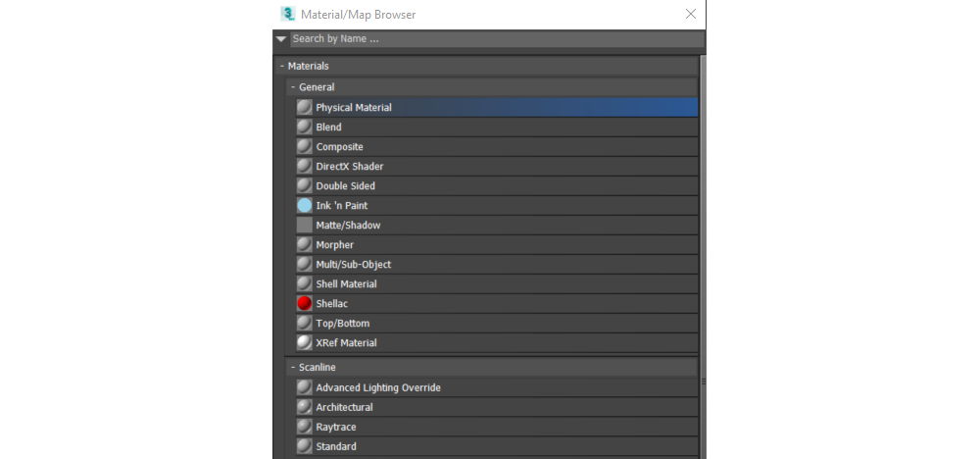
Task: Collapse the Materials group
Action: coord(281,66)
